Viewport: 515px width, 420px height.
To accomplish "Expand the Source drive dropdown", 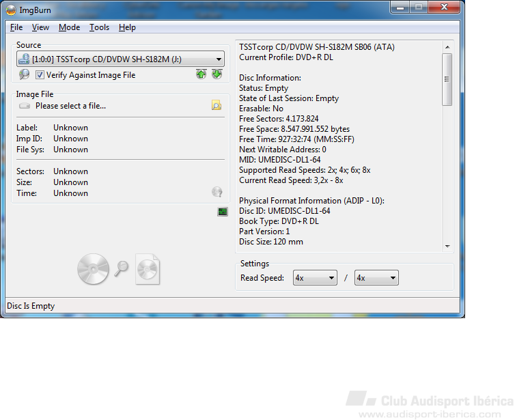I will 120,59.
